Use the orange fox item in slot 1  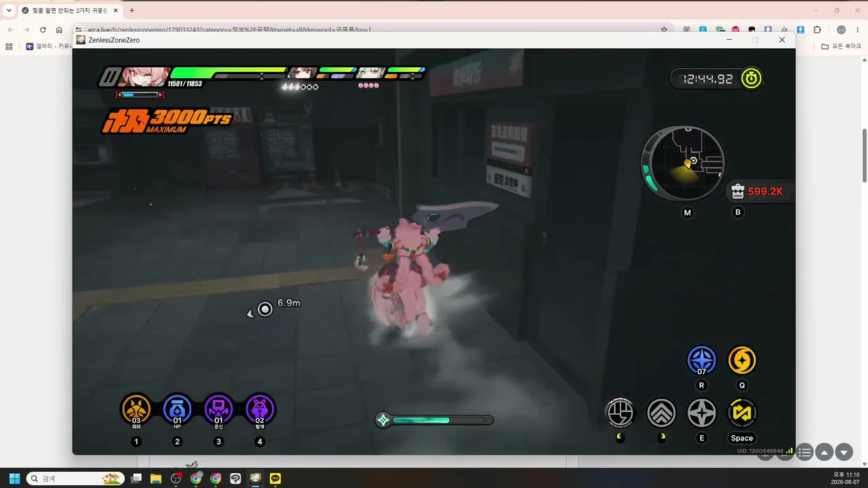point(136,409)
